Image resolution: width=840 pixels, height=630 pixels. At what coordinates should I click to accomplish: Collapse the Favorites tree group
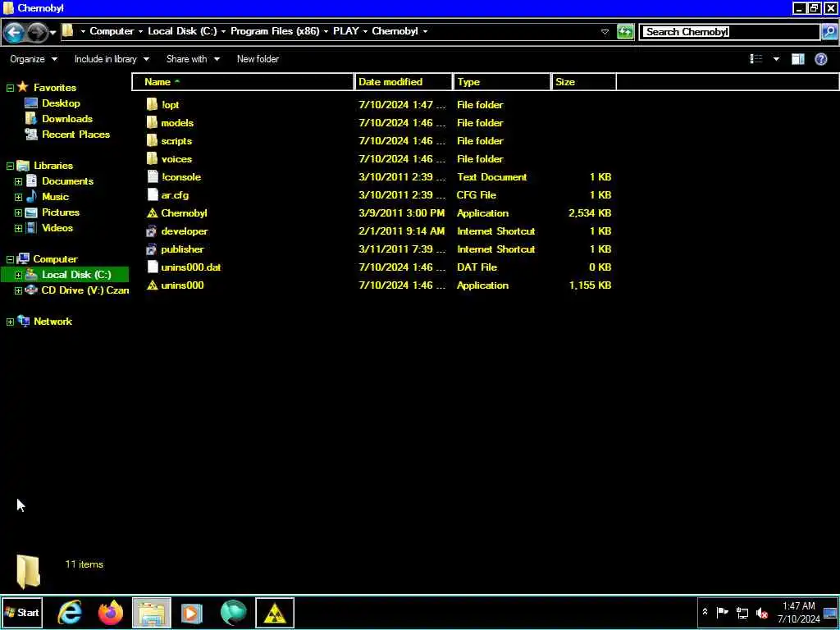[10, 88]
